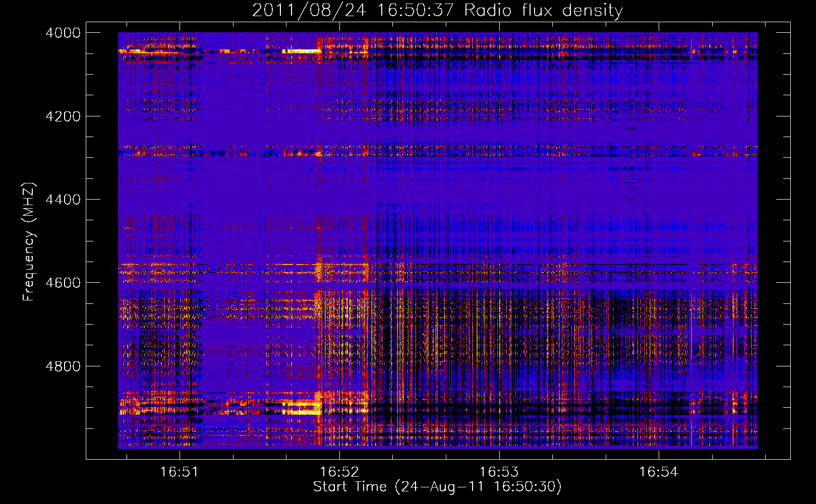This screenshot has height=504, width=816.
Task: Select the '4800' frequency axis label
Action: 63,366
